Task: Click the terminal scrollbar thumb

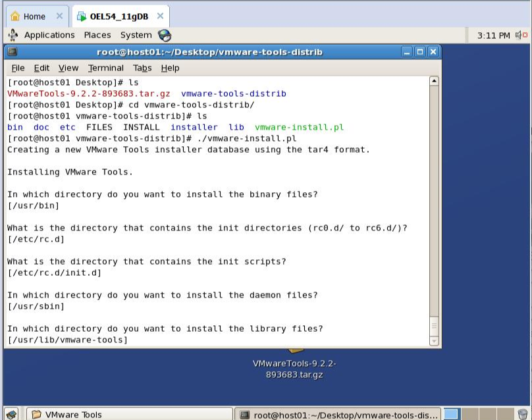Action: (434, 327)
